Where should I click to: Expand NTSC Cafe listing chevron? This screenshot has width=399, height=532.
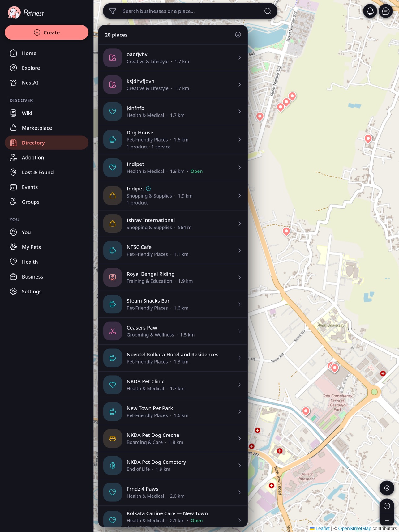pyautogui.click(x=239, y=251)
